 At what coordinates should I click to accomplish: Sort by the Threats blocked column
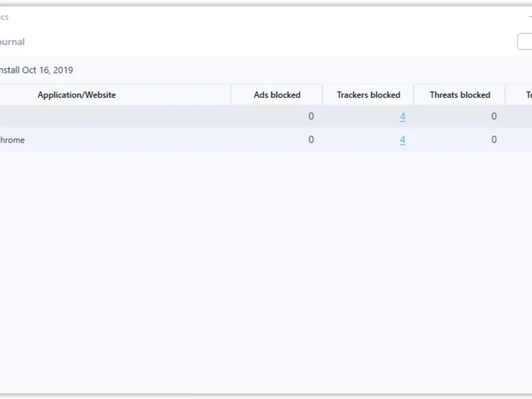pos(460,95)
